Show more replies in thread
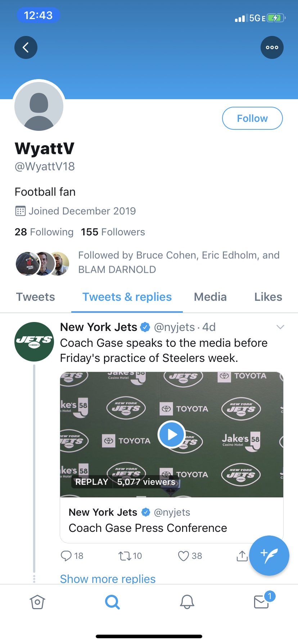This screenshot has width=298, height=644. coord(108,579)
